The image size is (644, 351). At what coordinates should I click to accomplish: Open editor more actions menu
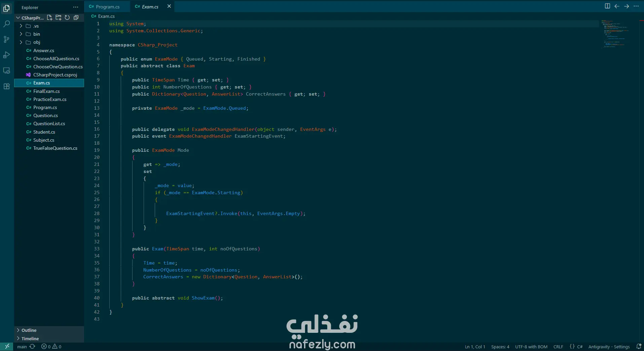coord(636,6)
